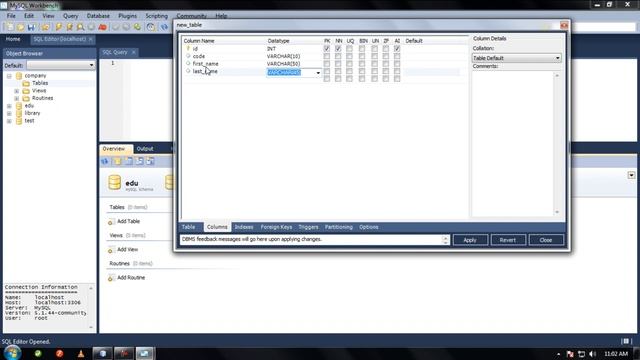Click the blue refresh icon in main toolbar

(x=164, y=27)
